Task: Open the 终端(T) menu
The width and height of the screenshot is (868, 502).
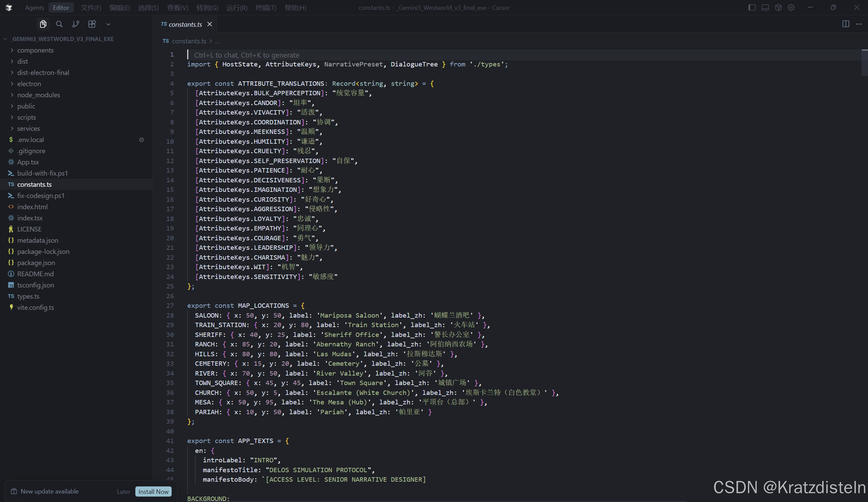Action: (x=266, y=7)
